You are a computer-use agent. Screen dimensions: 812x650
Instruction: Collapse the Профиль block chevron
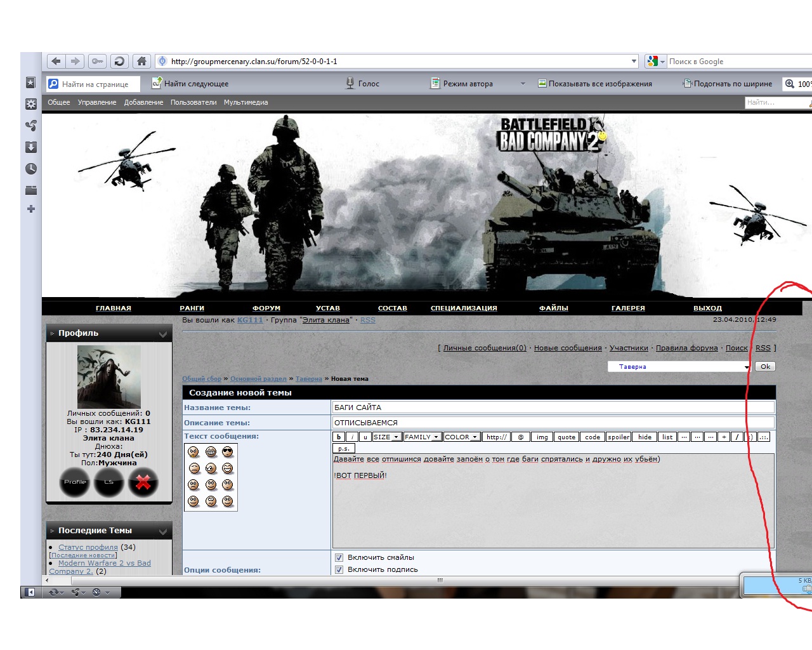pyautogui.click(x=163, y=334)
